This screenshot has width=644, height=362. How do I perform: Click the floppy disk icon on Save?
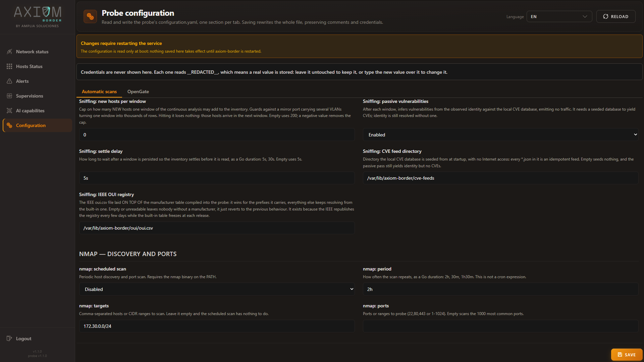pos(620,355)
